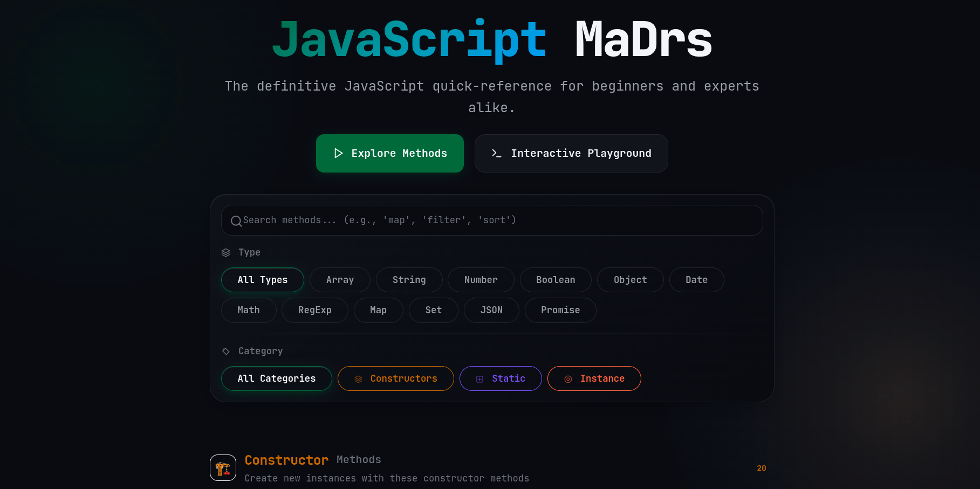Click the terminal prompt icon in Interactive Playground
The width and height of the screenshot is (980, 489).
click(x=497, y=153)
